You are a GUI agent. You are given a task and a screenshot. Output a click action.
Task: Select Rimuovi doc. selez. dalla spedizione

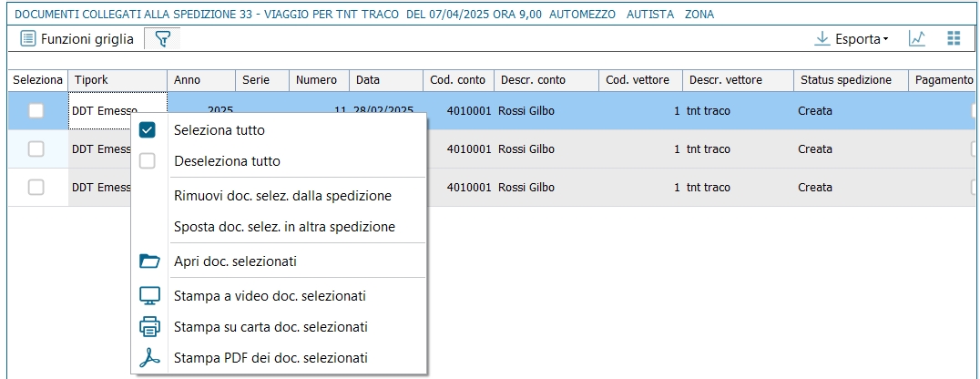282,196
